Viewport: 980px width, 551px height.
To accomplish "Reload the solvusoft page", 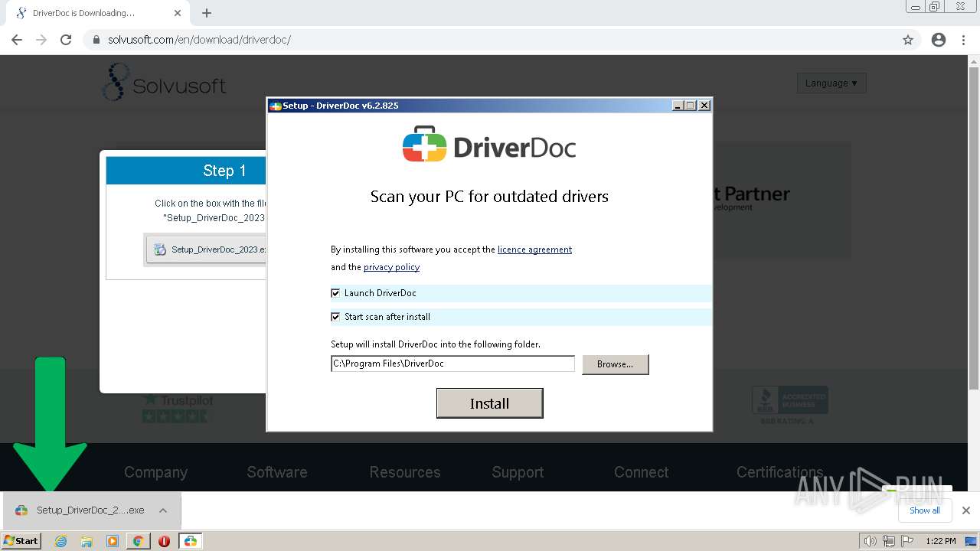I will point(66,40).
